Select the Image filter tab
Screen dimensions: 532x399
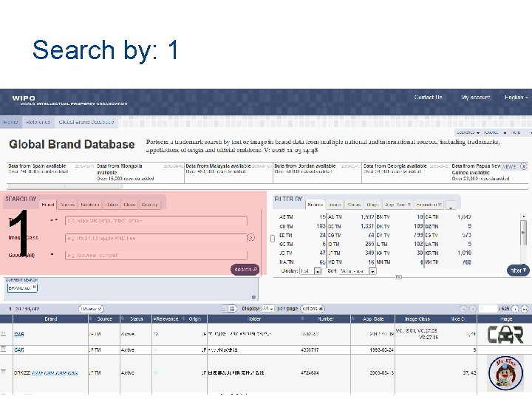[x=335, y=205]
